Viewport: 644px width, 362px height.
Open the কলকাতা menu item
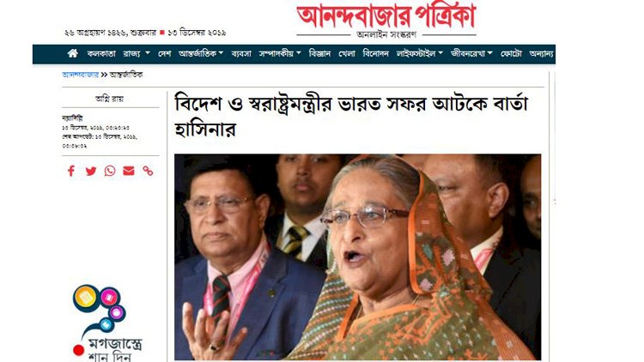(101, 54)
